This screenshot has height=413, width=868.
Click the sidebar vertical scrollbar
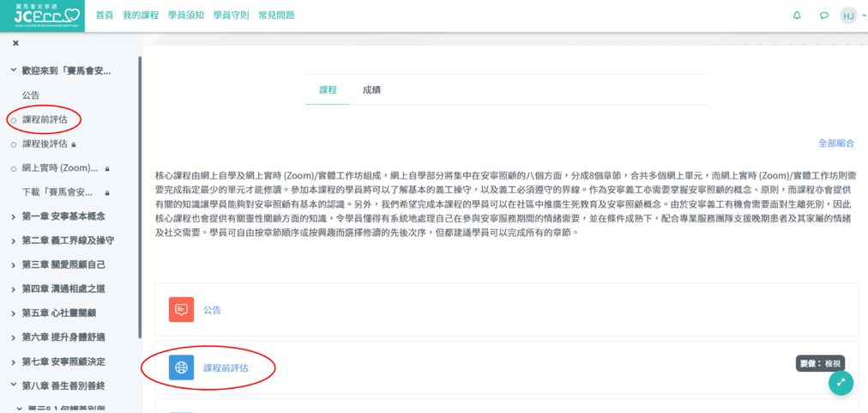click(x=140, y=215)
